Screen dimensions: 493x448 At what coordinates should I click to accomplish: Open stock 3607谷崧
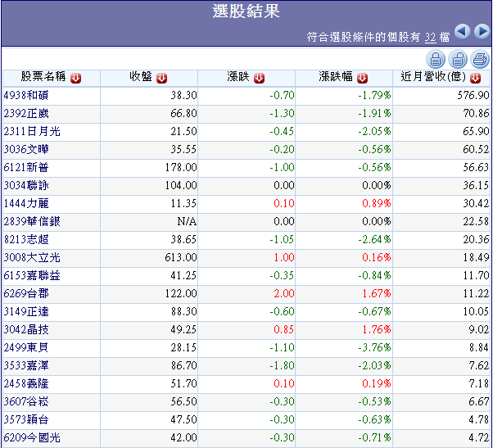pos(26,401)
